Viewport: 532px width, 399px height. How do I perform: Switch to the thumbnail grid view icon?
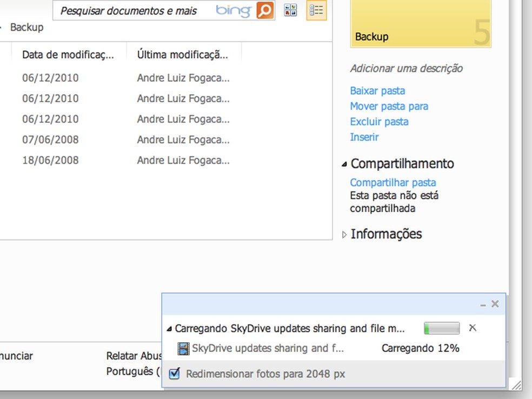click(x=290, y=10)
